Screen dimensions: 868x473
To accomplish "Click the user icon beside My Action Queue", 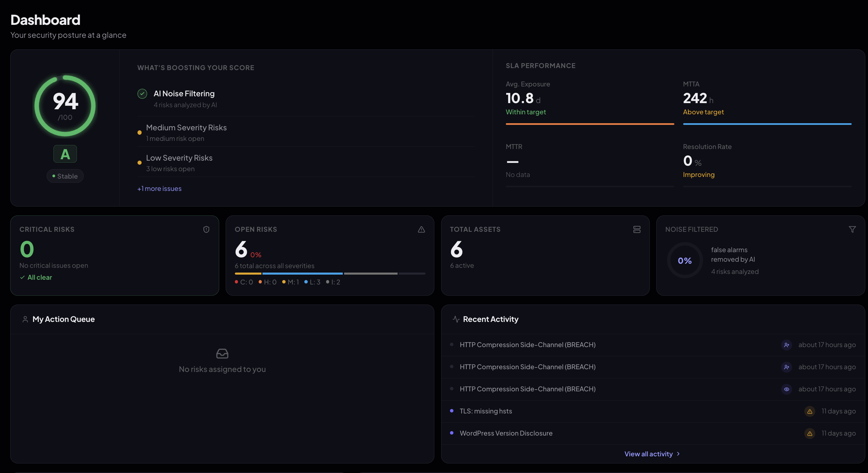I will coord(25,319).
